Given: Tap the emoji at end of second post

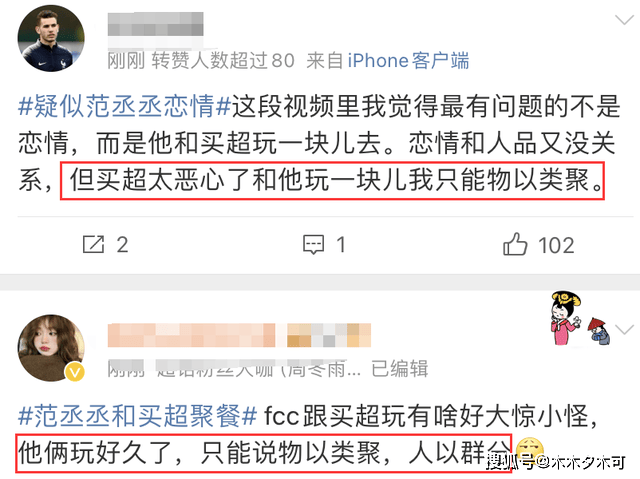Looking at the screenshot, I should click(529, 451).
